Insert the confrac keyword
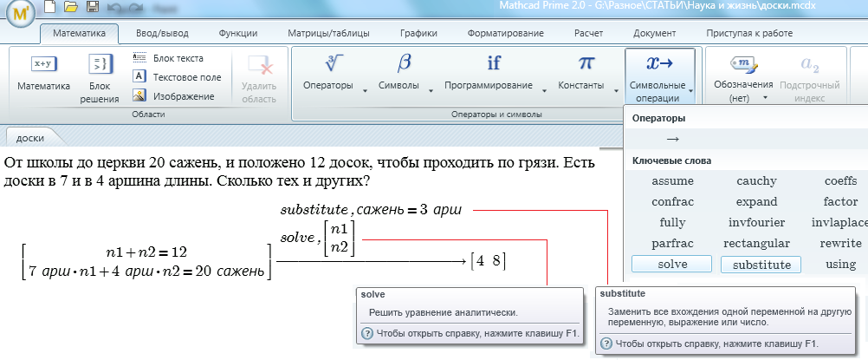This screenshot has height=360, width=868. pyautogui.click(x=672, y=202)
